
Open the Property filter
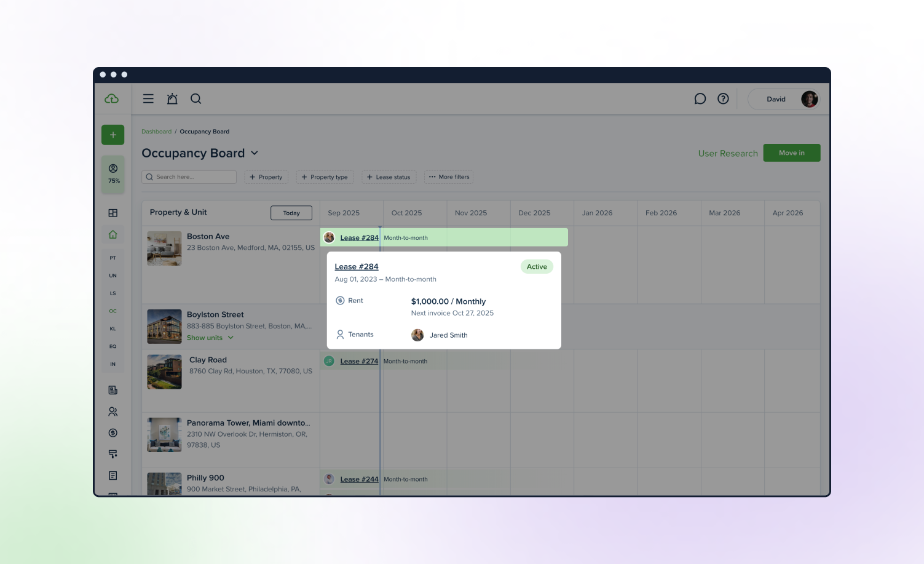266,177
